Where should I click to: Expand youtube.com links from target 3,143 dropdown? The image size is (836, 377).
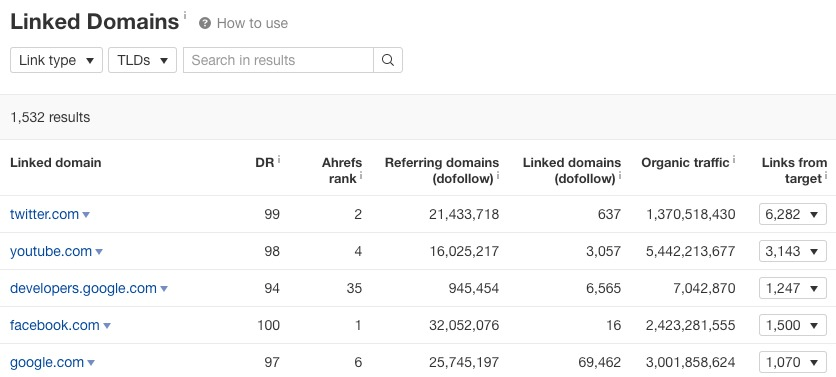[x=793, y=251]
